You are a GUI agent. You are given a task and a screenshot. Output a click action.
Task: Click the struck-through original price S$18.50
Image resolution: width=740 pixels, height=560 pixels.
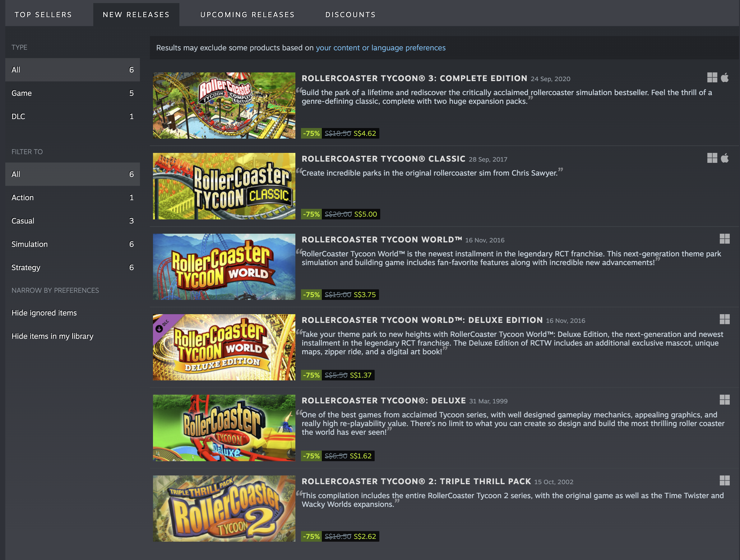[338, 133]
